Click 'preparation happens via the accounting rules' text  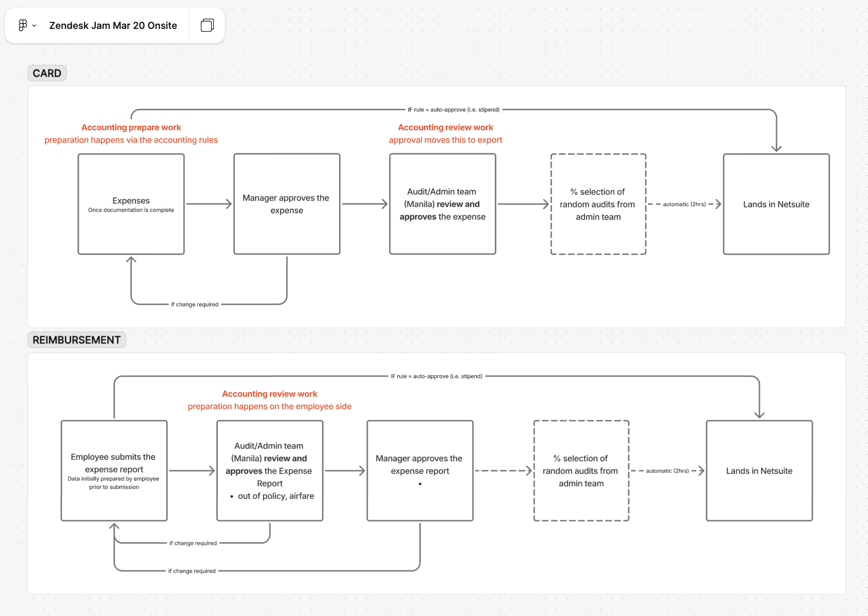pos(131,140)
